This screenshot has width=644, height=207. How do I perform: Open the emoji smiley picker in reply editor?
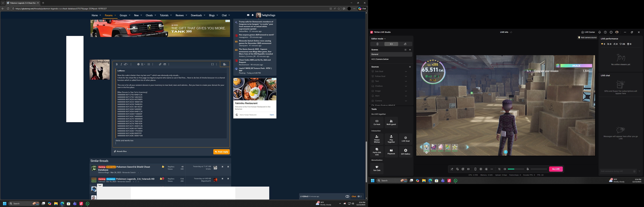pyautogui.click(x=138, y=64)
